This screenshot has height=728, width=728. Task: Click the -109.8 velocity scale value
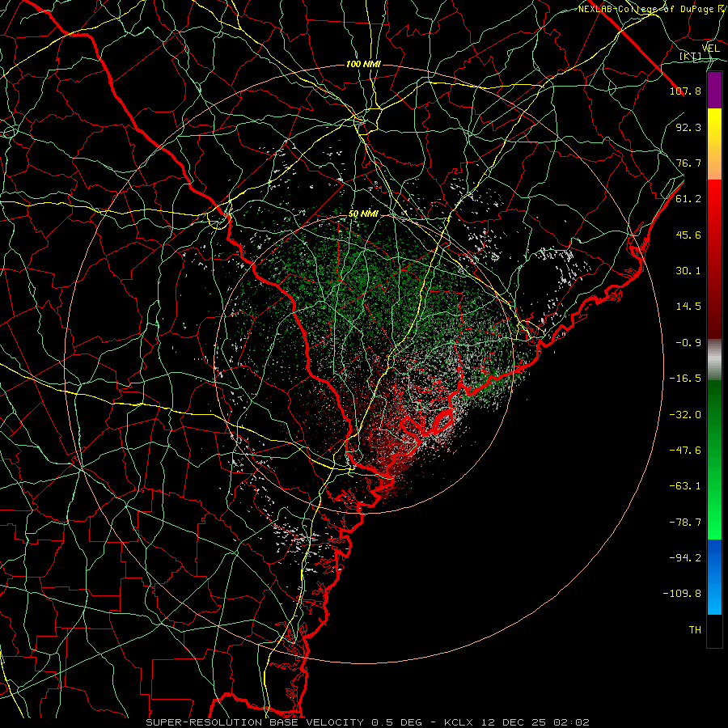click(682, 594)
